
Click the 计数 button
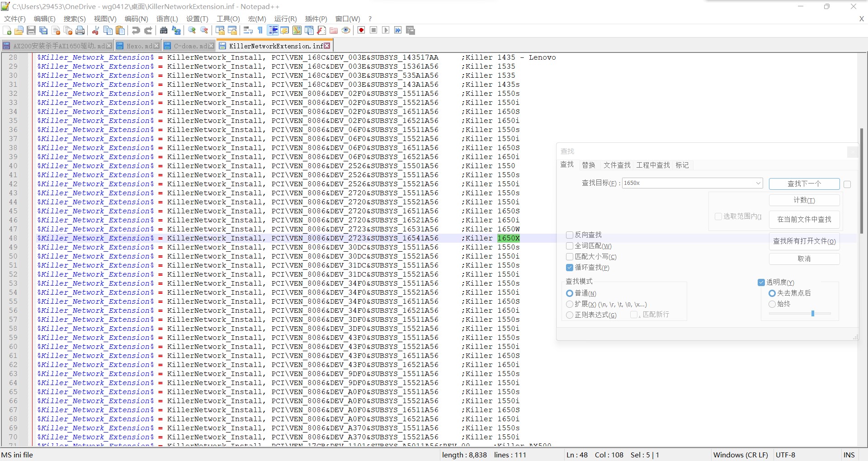click(804, 200)
